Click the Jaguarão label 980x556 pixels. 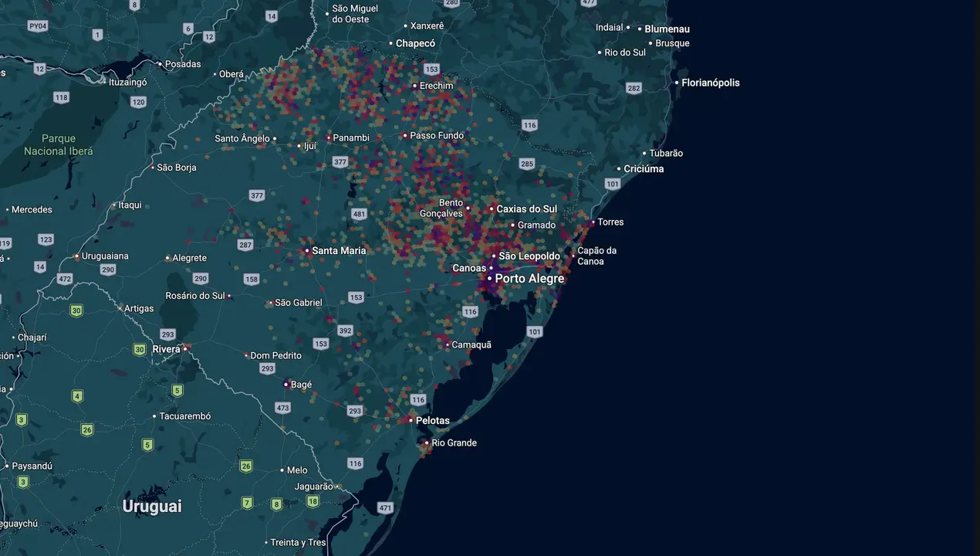pyautogui.click(x=313, y=486)
